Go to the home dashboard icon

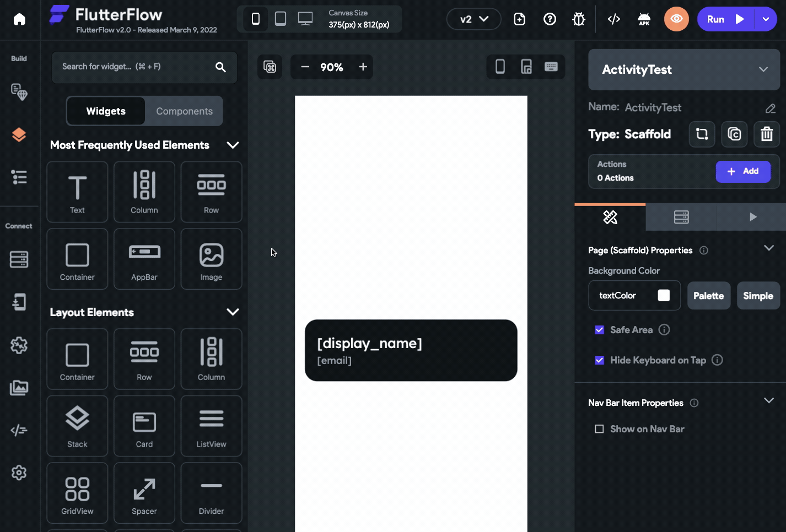pos(19,19)
